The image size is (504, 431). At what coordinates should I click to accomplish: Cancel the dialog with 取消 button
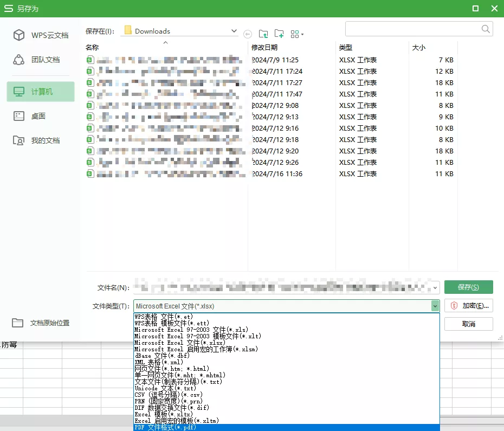469,324
